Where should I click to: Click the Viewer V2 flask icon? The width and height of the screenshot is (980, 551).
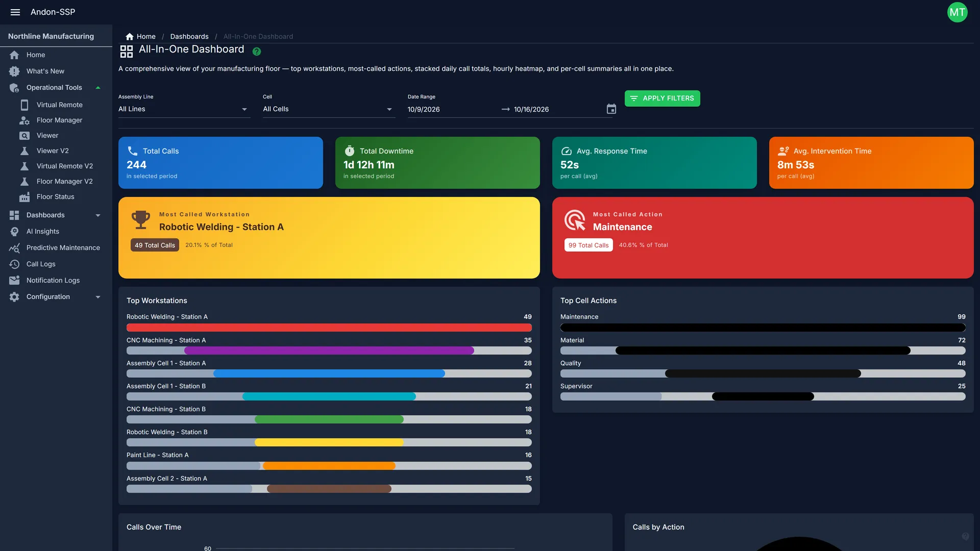tap(24, 151)
